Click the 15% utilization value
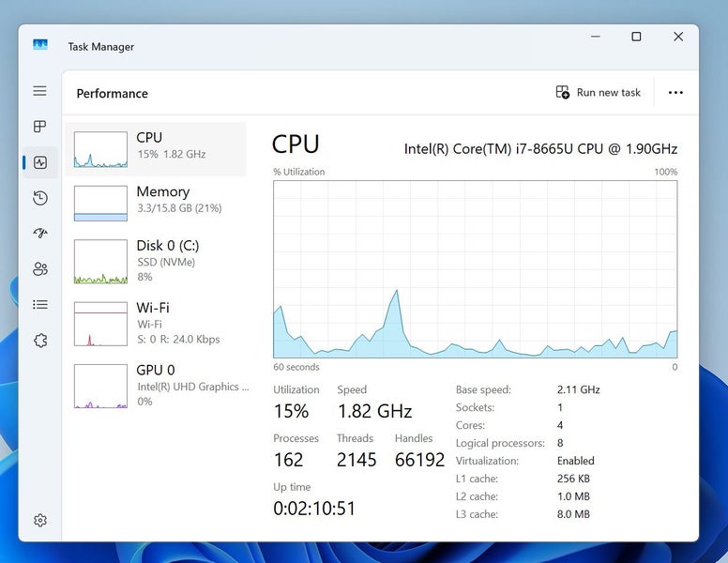 click(291, 411)
